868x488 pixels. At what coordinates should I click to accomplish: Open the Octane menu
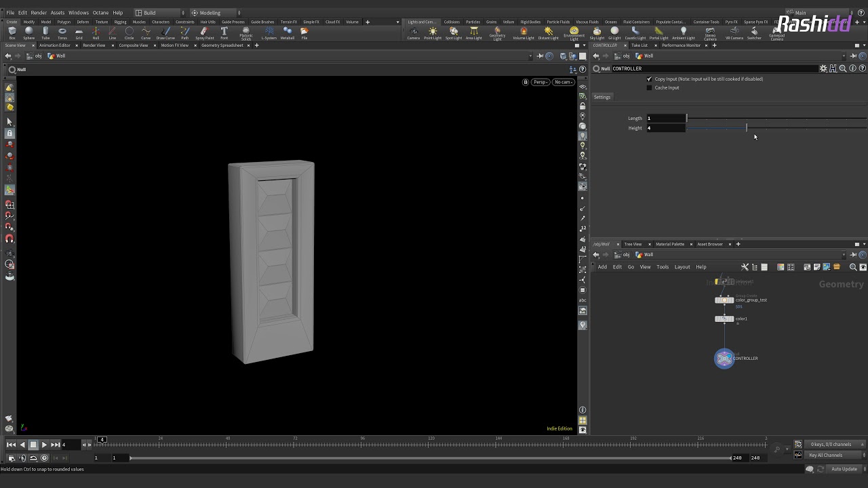tap(100, 13)
